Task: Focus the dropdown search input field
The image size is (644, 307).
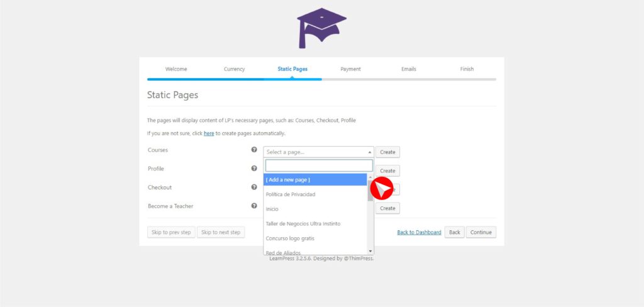Action: click(318, 165)
